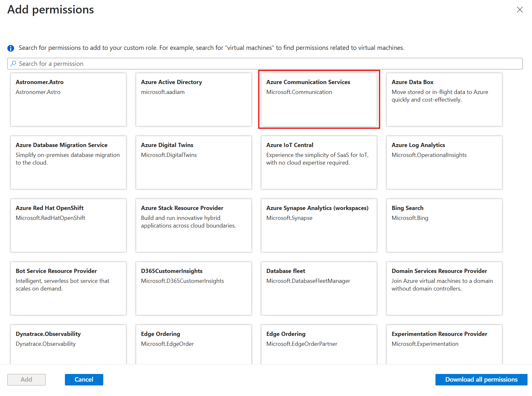This screenshot has width=532, height=396.
Task: Open Bot Service Resource Provider card
Action: 68,288
